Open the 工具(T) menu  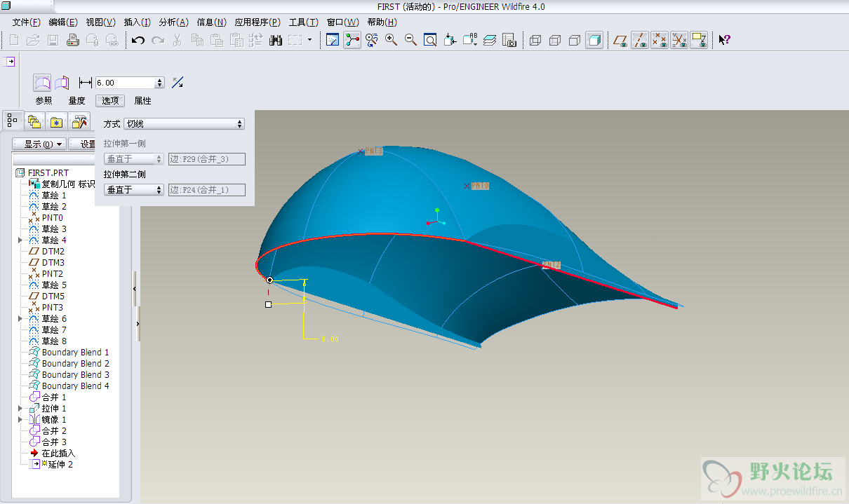coord(303,22)
